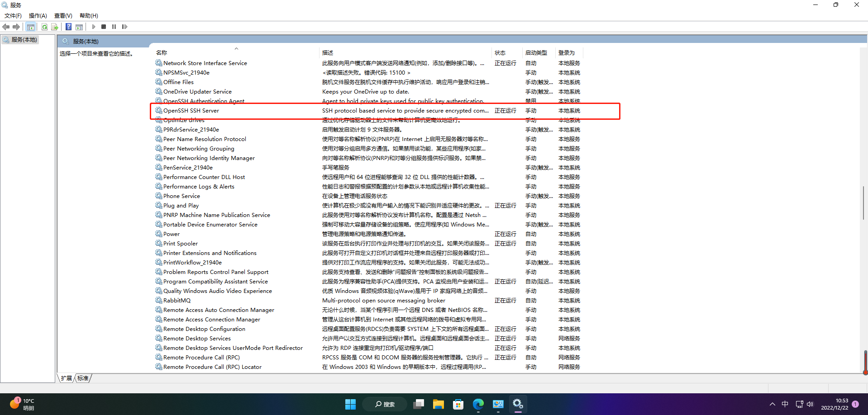Viewport: 868px width, 415px height.
Task: Open Task View in the taskbar
Action: (x=419, y=404)
